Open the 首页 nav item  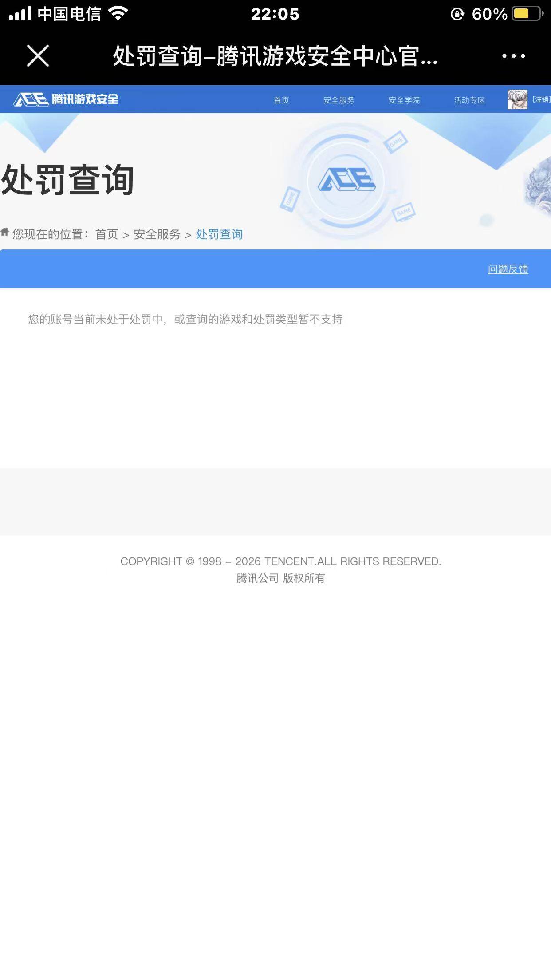(x=281, y=100)
